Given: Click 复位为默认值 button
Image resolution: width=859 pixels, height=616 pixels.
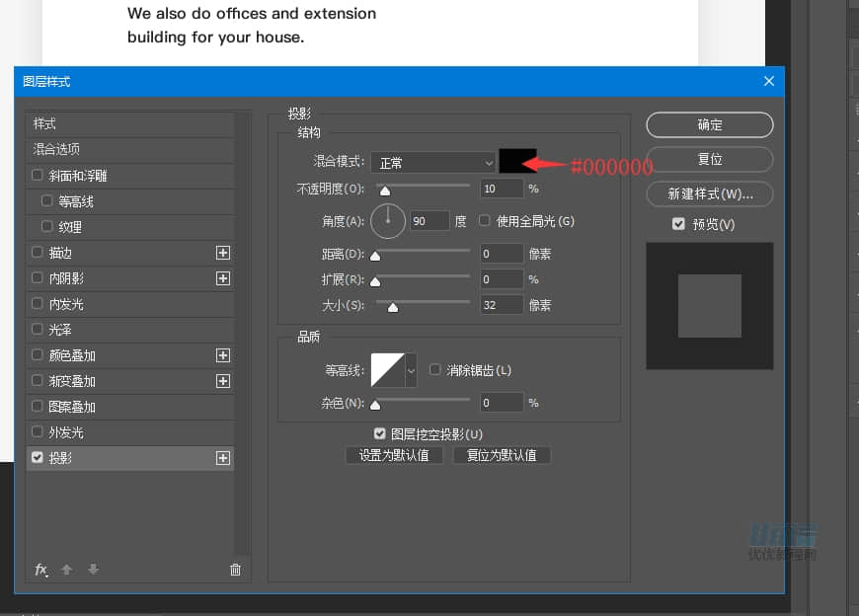Looking at the screenshot, I should click(x=502, y=455).
